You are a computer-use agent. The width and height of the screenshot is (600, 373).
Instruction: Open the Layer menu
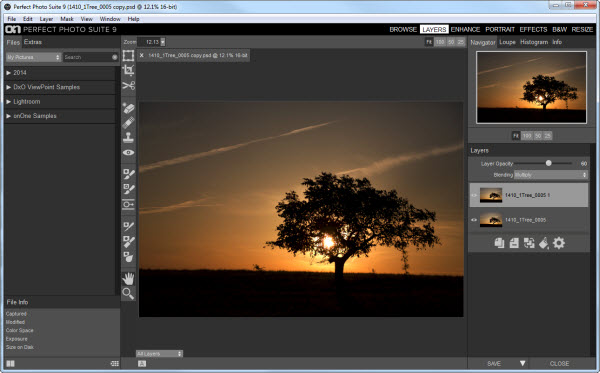(x=46, y=19)
